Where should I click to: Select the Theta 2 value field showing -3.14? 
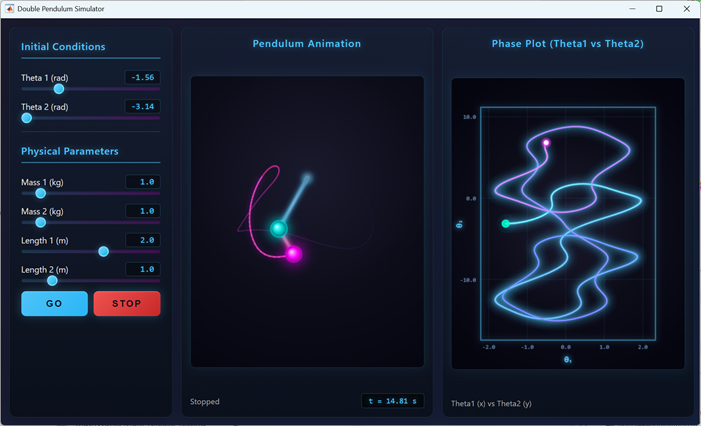coord(143,107)
